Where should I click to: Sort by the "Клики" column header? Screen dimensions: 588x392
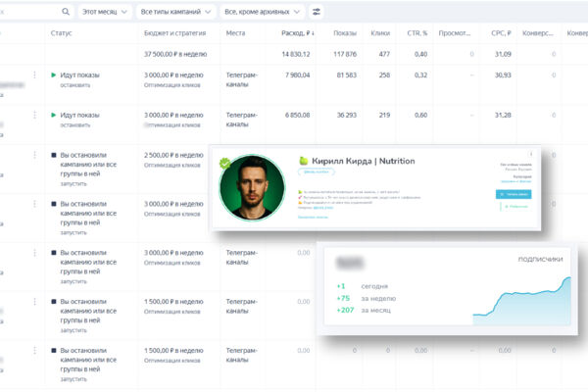click(380, 33)
